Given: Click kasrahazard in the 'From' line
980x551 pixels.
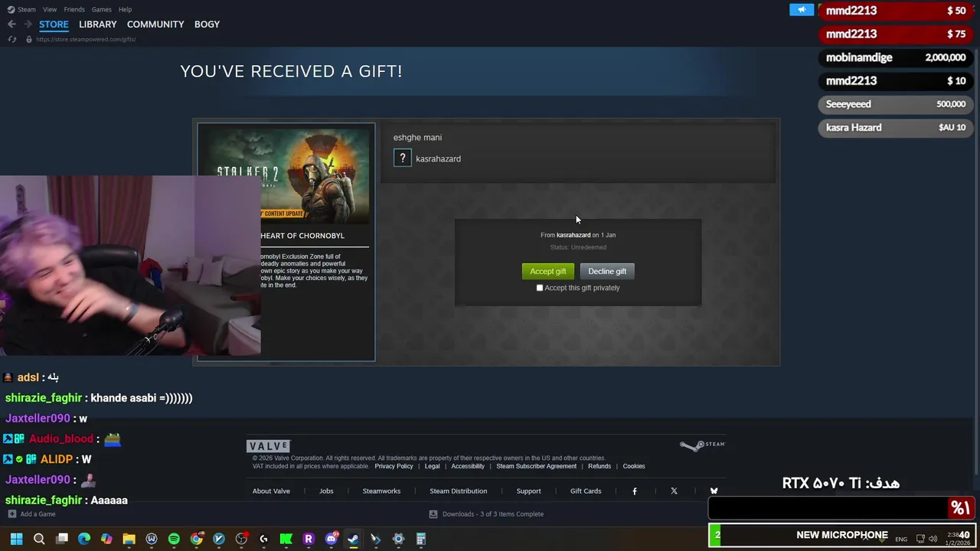Looking at the screenshot, I should point(573,235).
